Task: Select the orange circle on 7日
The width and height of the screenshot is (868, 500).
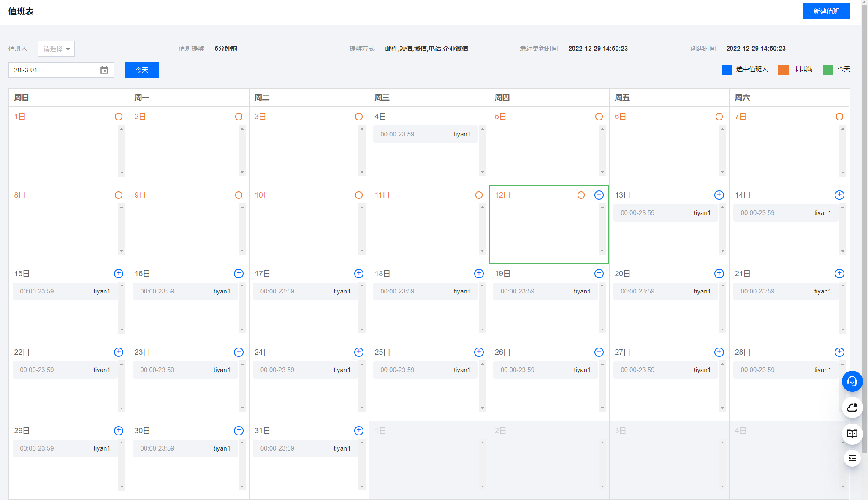Action: click(x=839, y=117)
